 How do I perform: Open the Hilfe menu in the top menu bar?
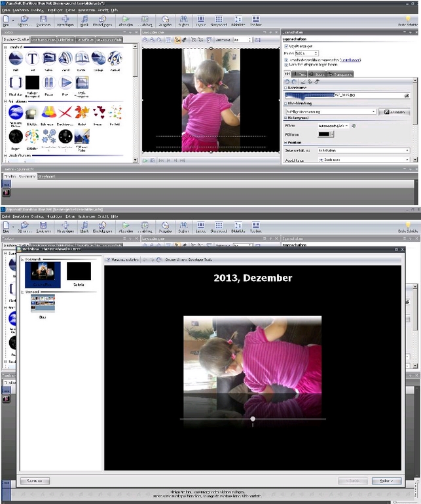115,11
